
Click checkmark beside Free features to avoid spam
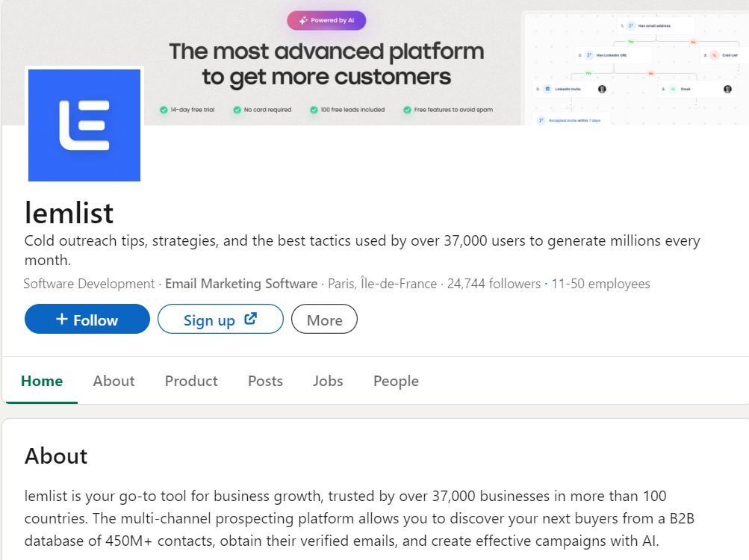click(407, 110)
